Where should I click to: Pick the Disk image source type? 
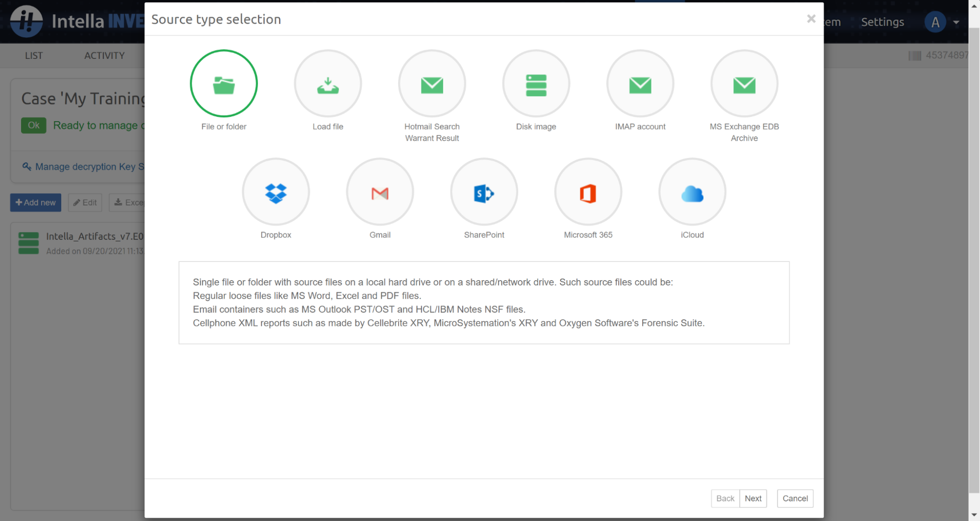coord(536,84)
